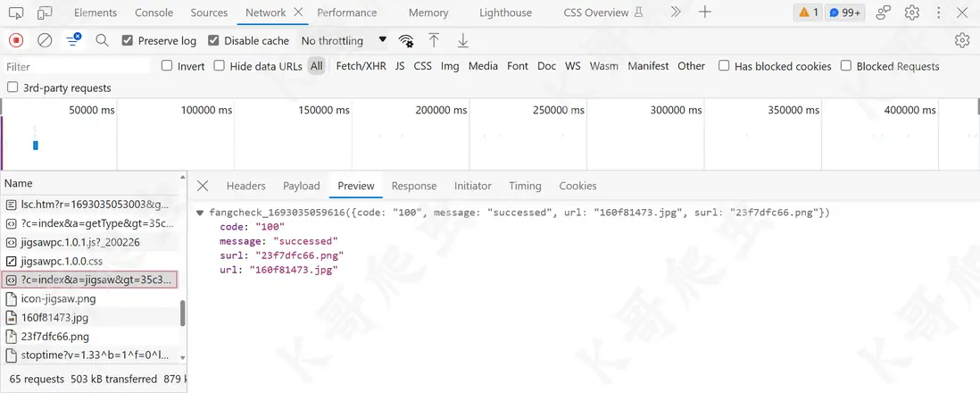The height and width of the screenshot is (393, 980).
Task: Collapse the fangcheck response object triangle
Action: pyautogui.click(x=200, y=213)
